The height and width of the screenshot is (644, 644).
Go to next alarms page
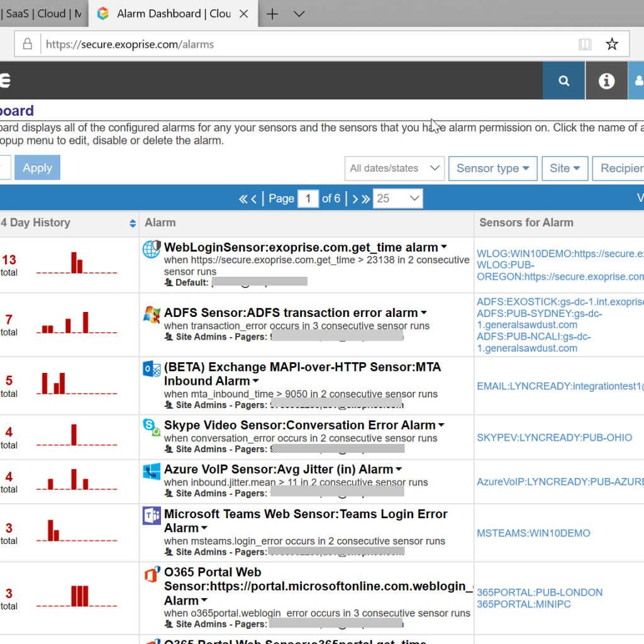pyautogui.click(x=355, y=199)
